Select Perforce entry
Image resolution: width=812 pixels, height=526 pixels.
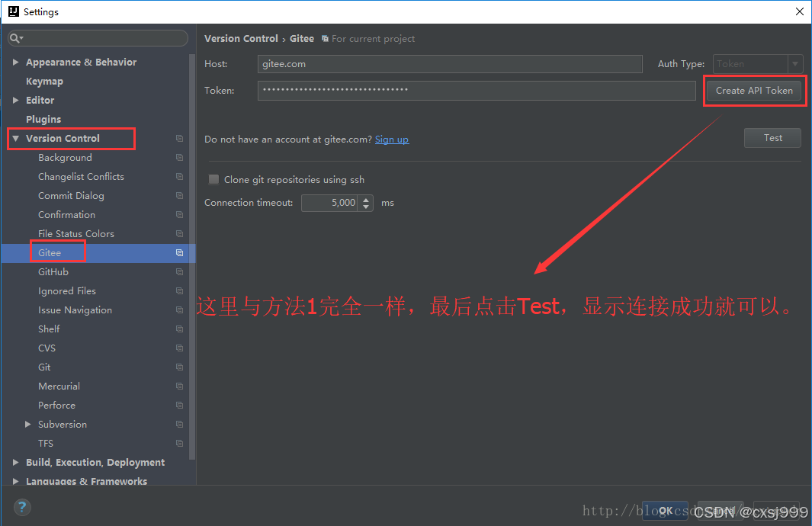(57, 405)
